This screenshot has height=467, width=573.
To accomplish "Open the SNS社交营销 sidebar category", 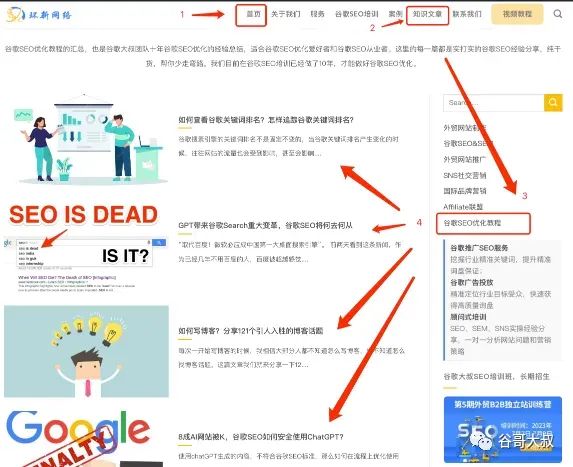I will pos(465,175).
